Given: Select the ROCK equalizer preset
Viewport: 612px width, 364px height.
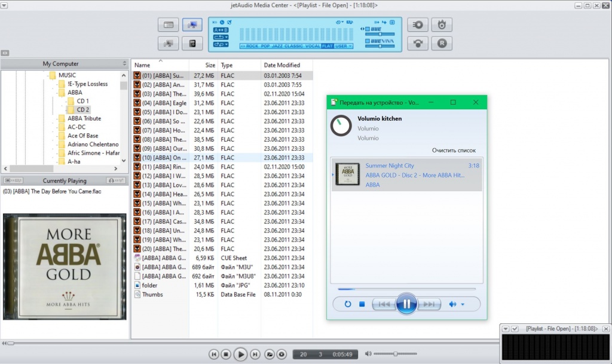Looking at the screenshot, I should pos(252,46).
